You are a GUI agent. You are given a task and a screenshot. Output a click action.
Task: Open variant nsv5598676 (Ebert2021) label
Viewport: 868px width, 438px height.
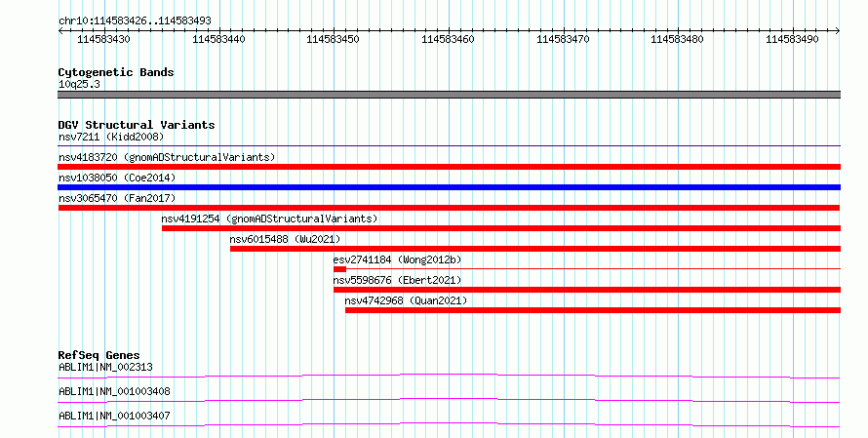tap(398, 280)
